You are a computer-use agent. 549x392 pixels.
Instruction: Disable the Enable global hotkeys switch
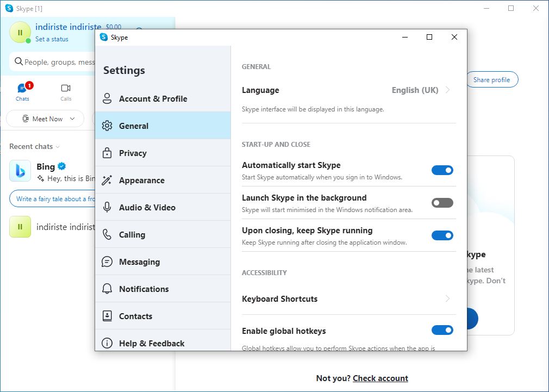tap(442, 330)
